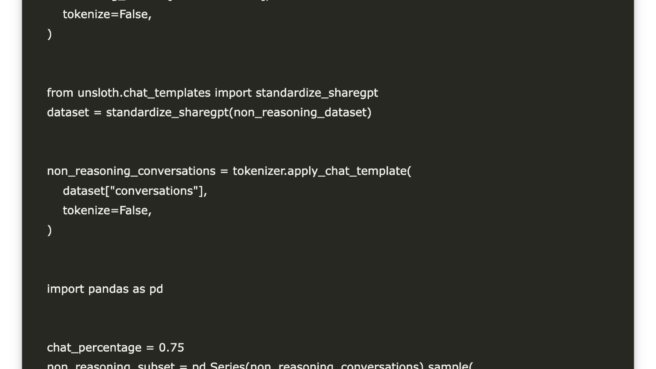Image resolution: width=656 pixels, height=369 pixels.
Task: Click the 'dataset' variable being assigned
Action: [68, 113]
